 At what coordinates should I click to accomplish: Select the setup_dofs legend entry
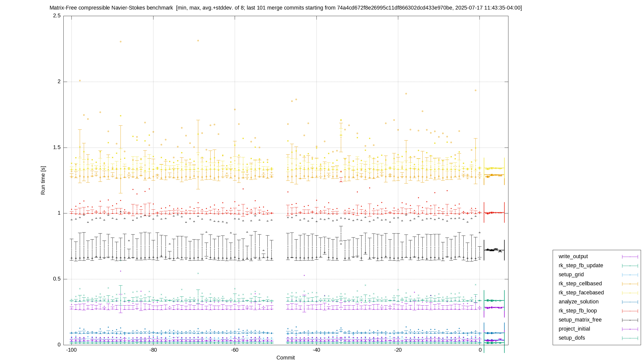[572, 338]
